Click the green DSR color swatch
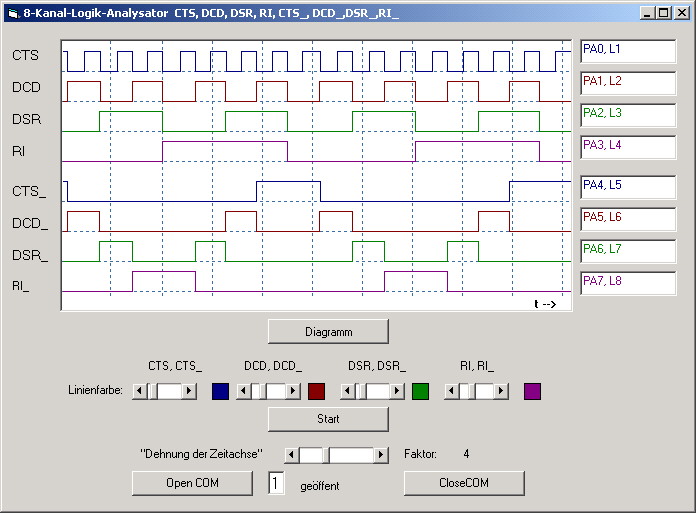The height and width of the screenshot is (513, 696). [x=421, y=391]
